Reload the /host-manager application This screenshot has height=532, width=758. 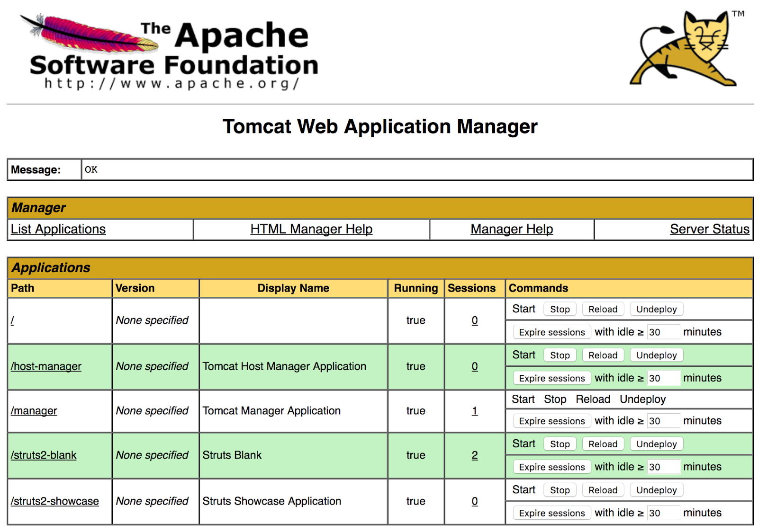(x=603, y=355)
